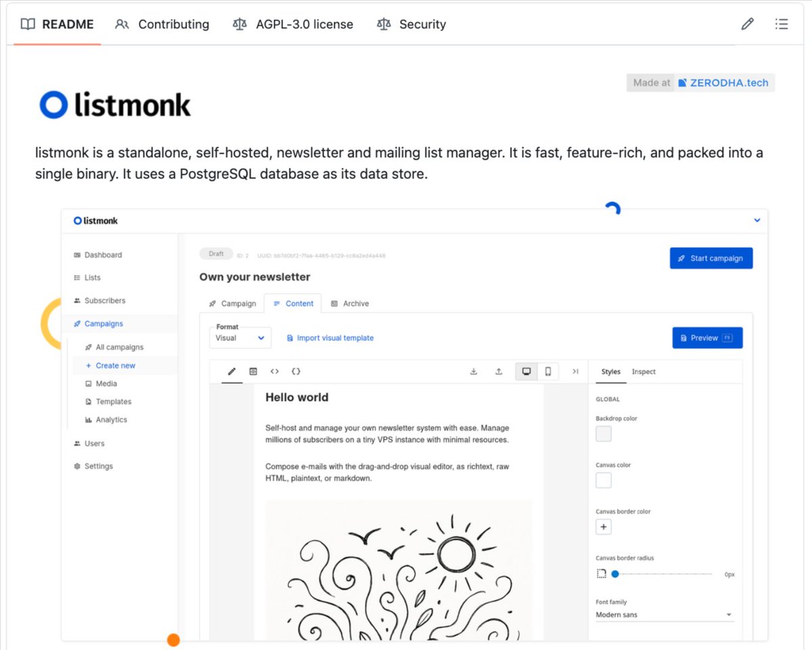Open Lists in the sidebar
The height and width of the screenshot is (650, 812).
click(x=87, y=278)
